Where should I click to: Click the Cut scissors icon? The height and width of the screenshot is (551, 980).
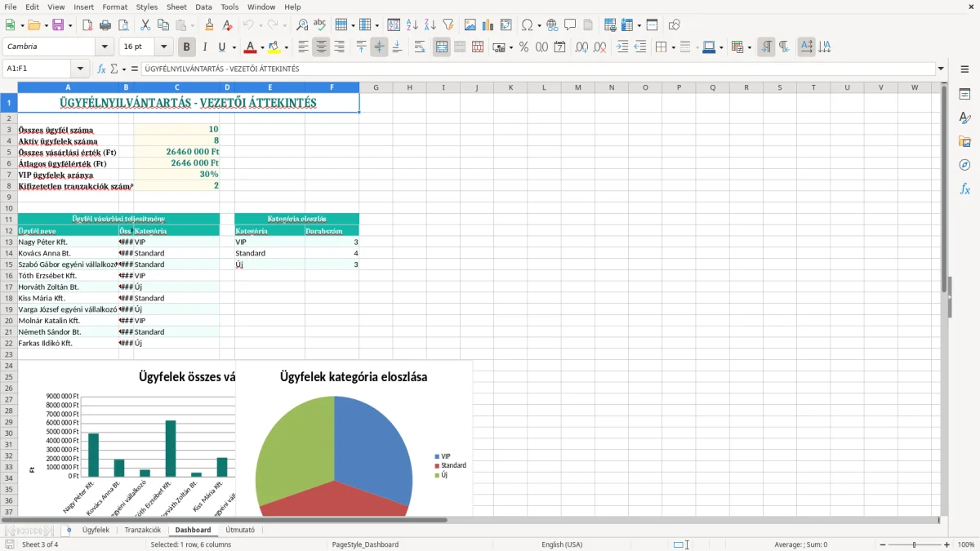(x=145, y=25)
